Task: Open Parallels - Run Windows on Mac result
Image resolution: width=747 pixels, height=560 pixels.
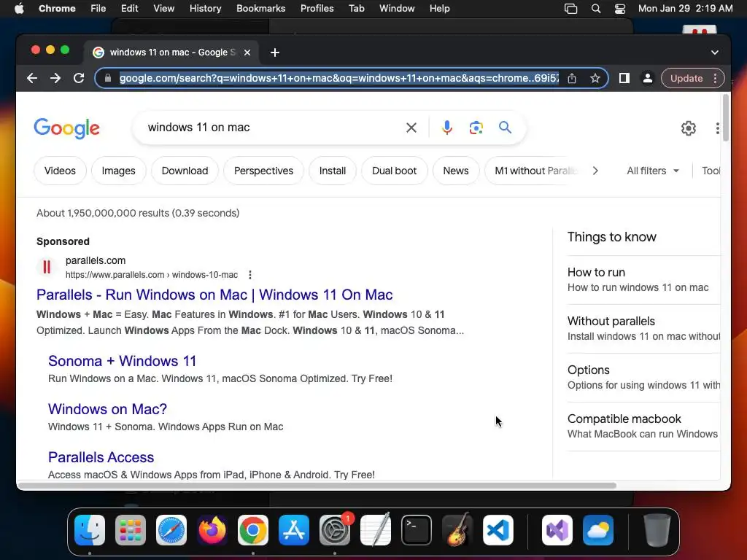Action: [214, 295]
